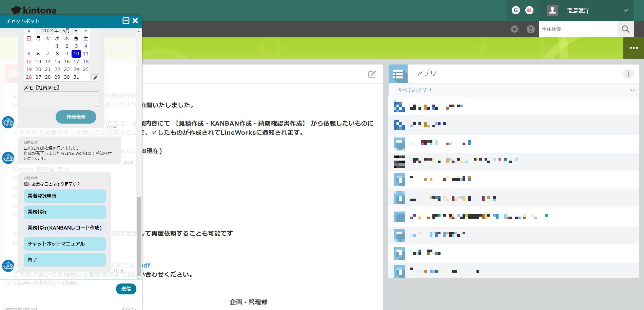Minimize the chatbot window

tap(126, 21)
